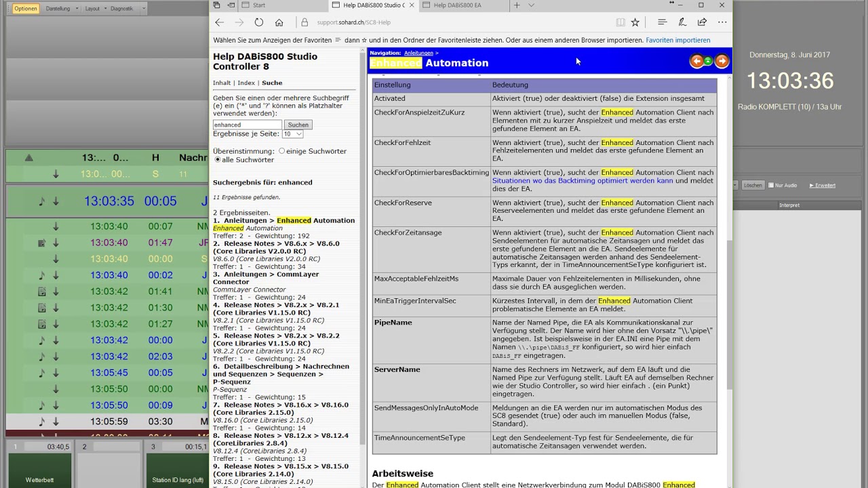Click browser address bar URL
868x488 pixels.
(354, 22)
